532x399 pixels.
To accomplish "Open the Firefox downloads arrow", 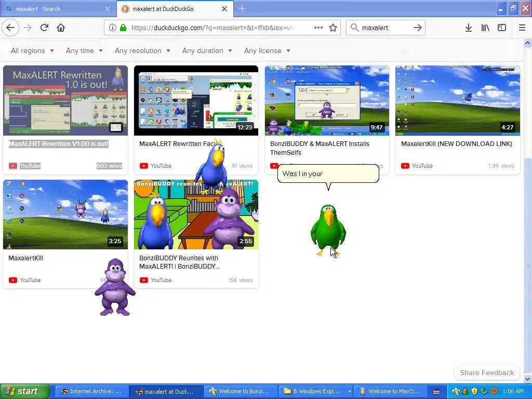I will coord(469,28).
